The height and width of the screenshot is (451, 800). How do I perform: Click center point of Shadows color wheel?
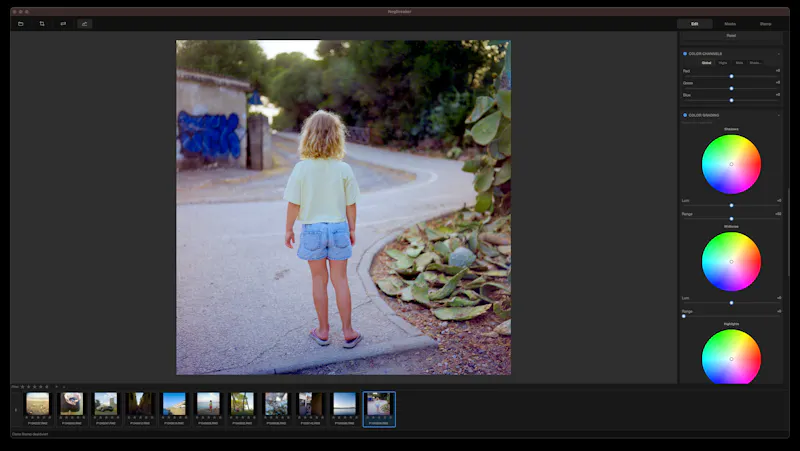(731, 164)
